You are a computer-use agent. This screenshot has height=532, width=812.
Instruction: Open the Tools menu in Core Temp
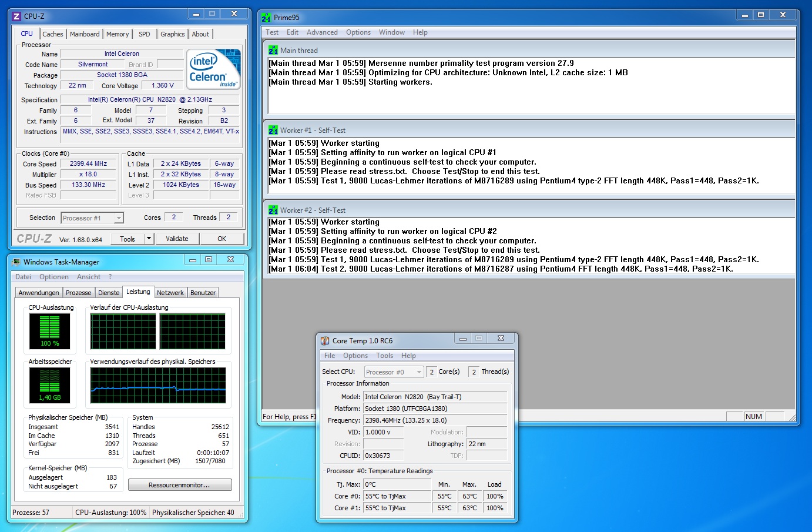pyautogui.click(x=385, y=356)
